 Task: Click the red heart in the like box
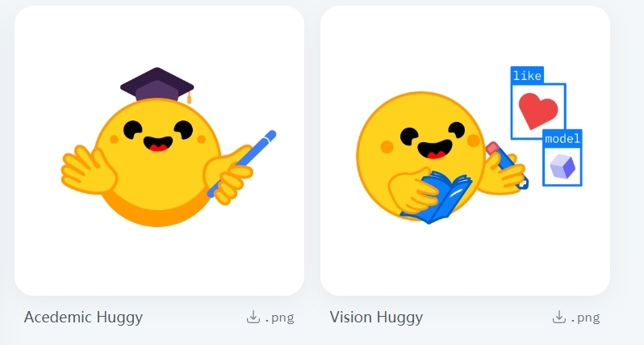(x=537, y=110)
